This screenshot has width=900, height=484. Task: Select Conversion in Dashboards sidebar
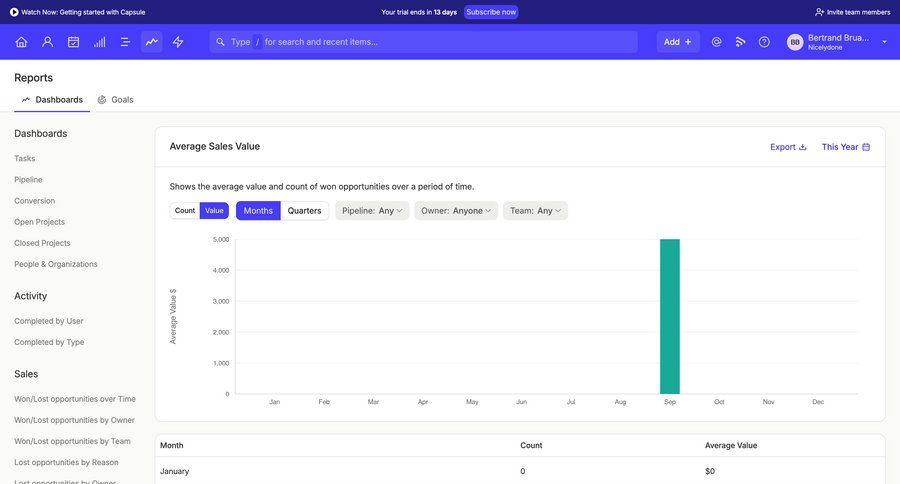(x=34, y=201)
